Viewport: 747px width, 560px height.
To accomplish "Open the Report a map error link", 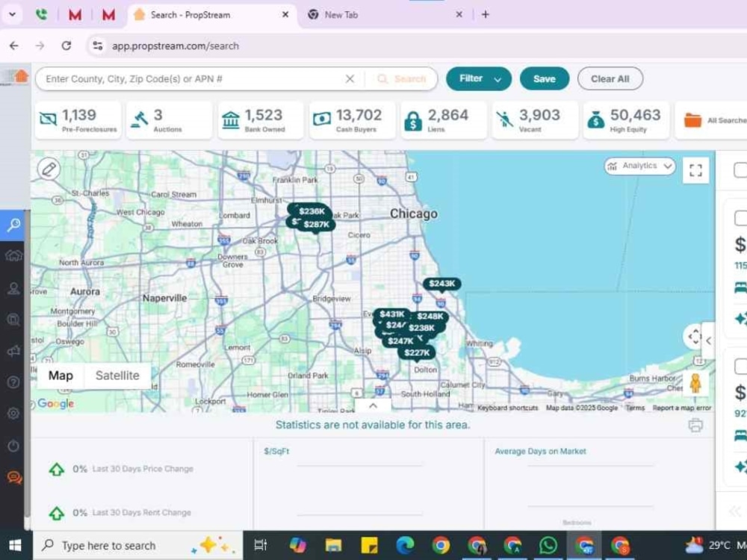I will tap(682, 408).
